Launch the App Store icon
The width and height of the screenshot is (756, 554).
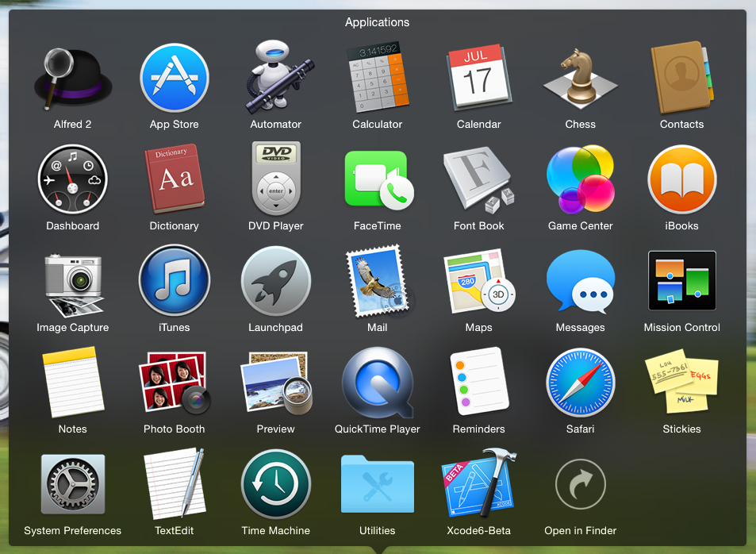174,78
